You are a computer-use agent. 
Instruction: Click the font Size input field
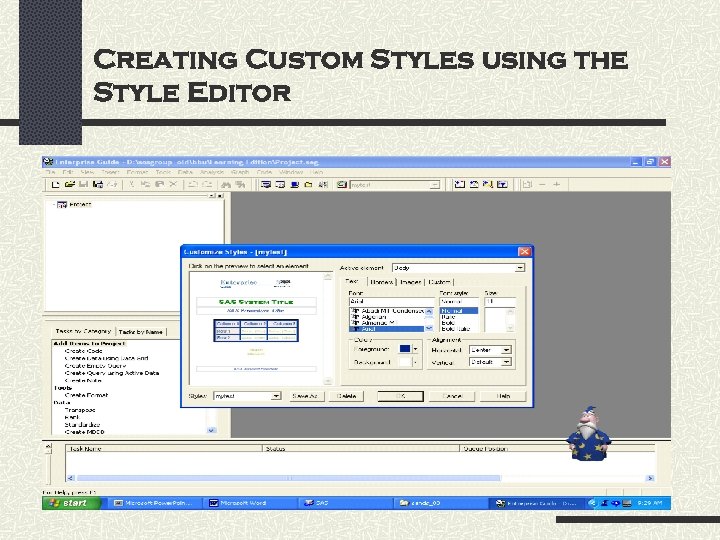[501, 302]
